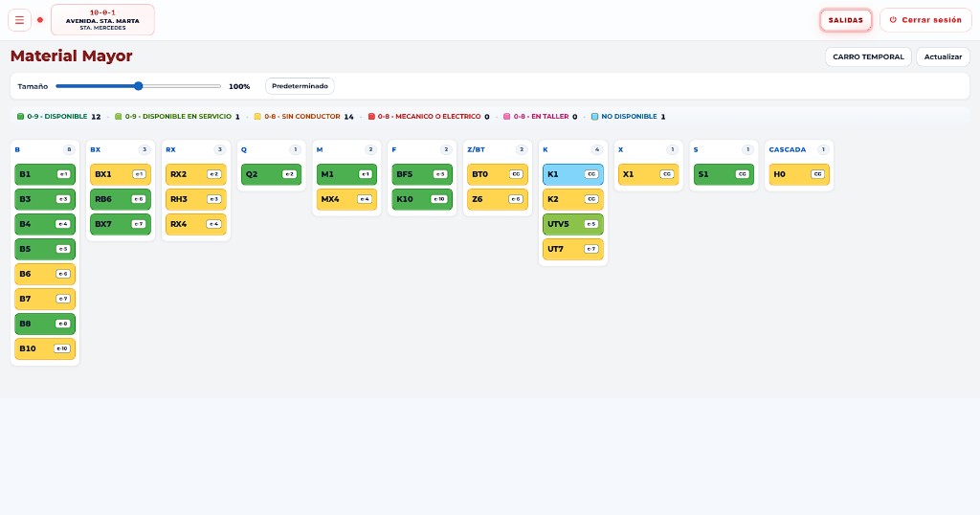Image resolution: width=980 pixels, height=515 pixels.
Task: Select vehicle card B3
Action: point(45,199)
